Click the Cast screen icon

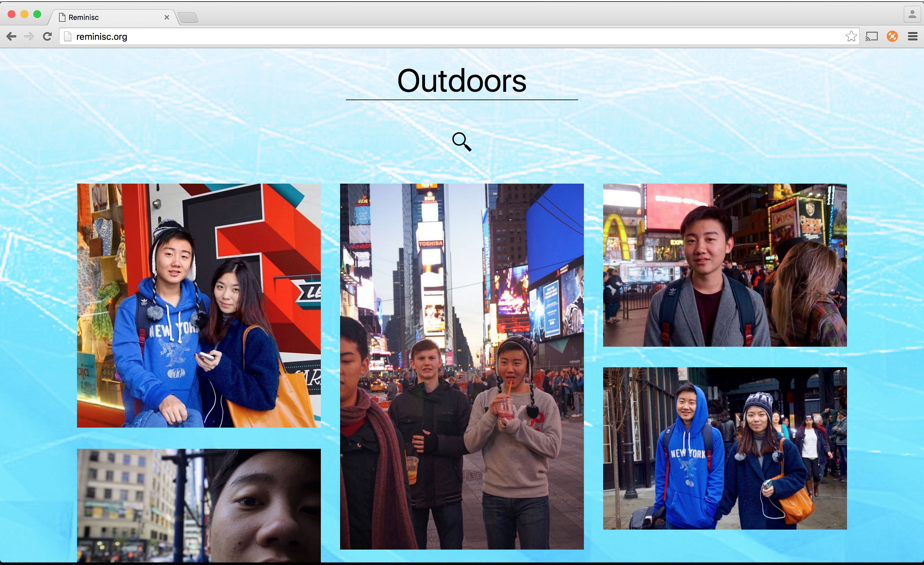[871, 36]
